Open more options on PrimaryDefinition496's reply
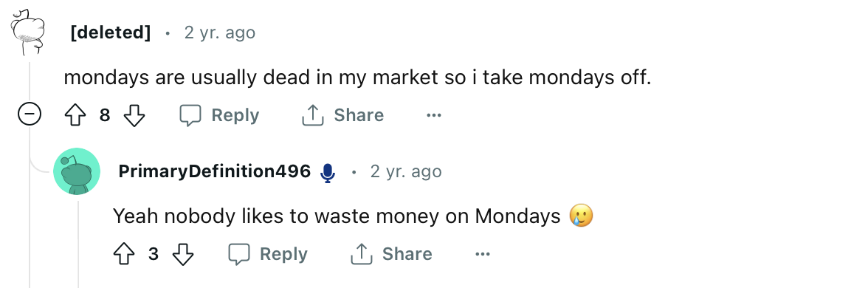 [x=483, y=254]
